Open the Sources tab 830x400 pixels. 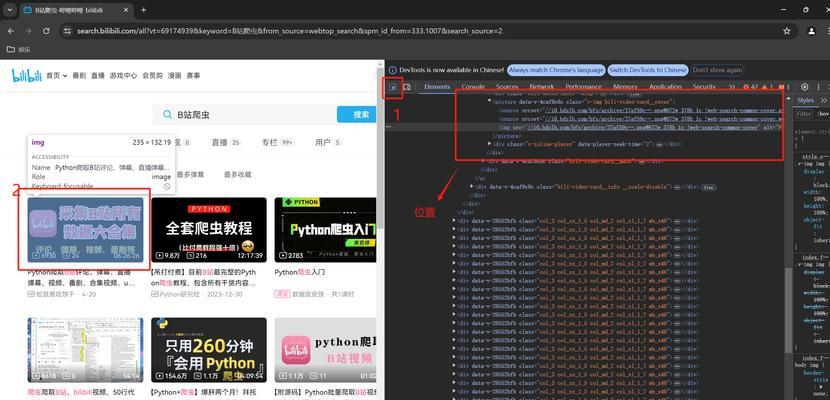[x=507, y=87]
